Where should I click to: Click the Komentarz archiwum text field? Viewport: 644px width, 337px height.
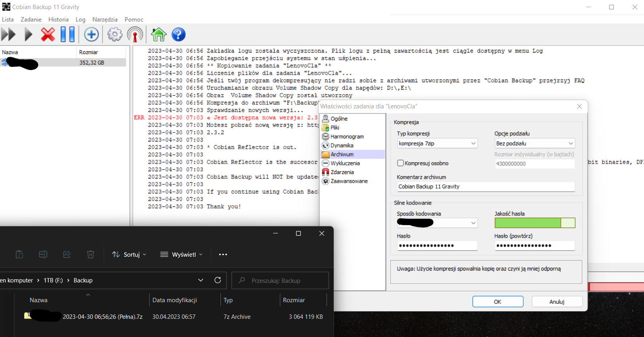coord(486,187)
